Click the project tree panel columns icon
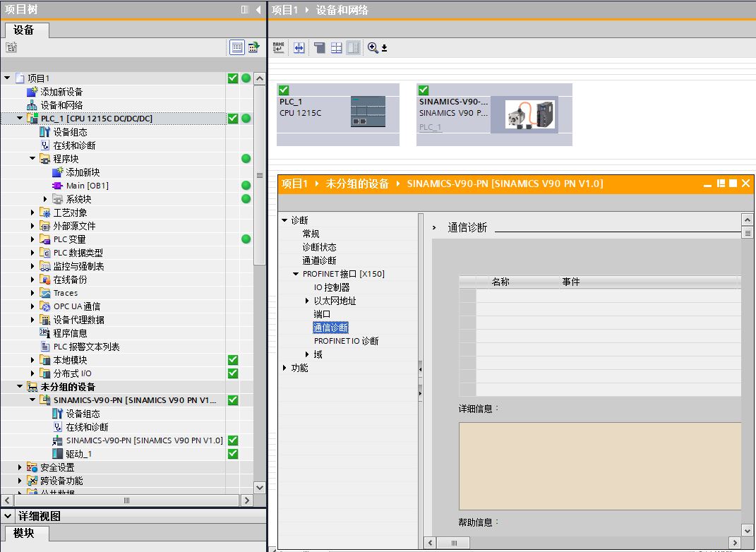 (x=245, y=10)
